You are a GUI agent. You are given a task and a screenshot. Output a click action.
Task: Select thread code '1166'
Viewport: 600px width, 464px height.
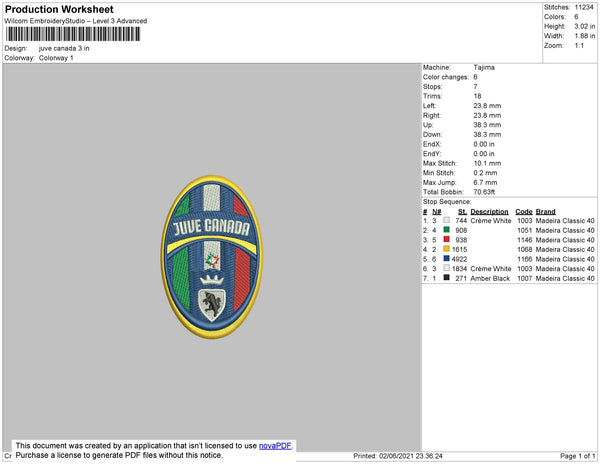[x=525, y=259]
